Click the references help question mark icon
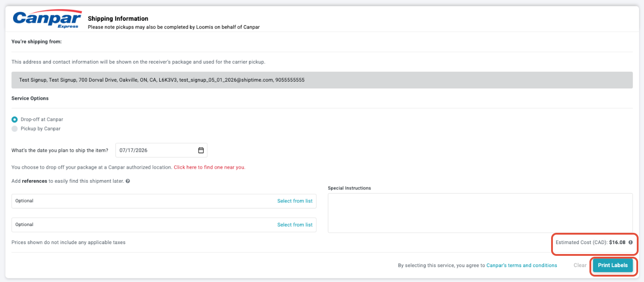The width and height of the screenshot is (644, 282). [x=128, y=181]
